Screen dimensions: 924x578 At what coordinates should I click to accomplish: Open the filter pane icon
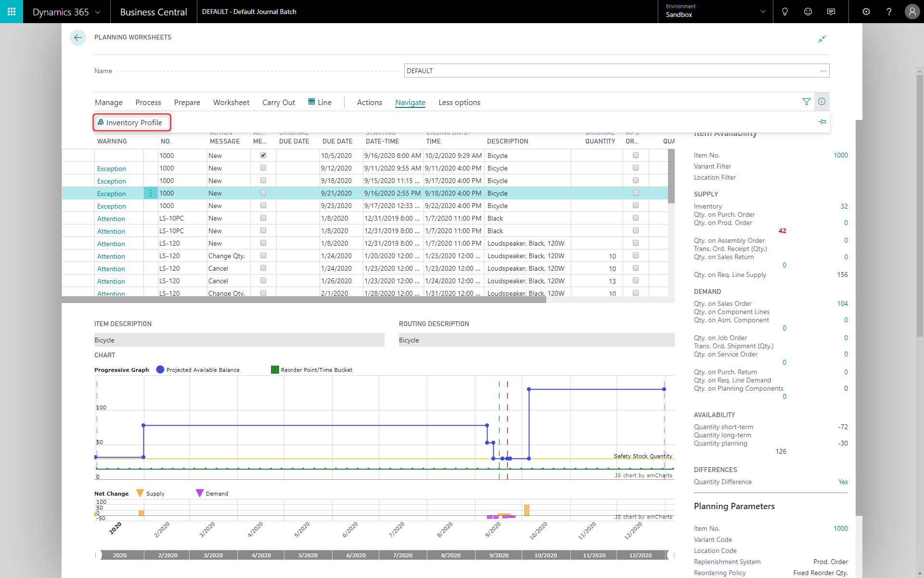click(x=806, y=102)
